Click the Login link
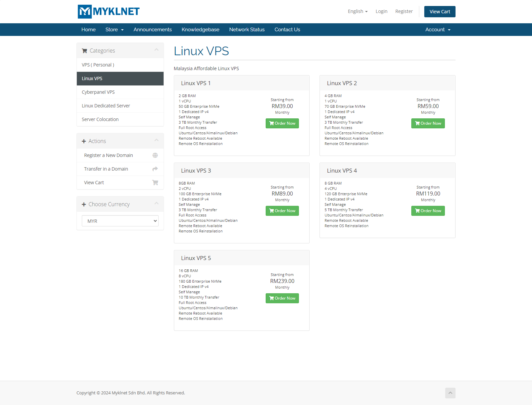The width and height of the screenshot is (532, 405). click(381, 11)
